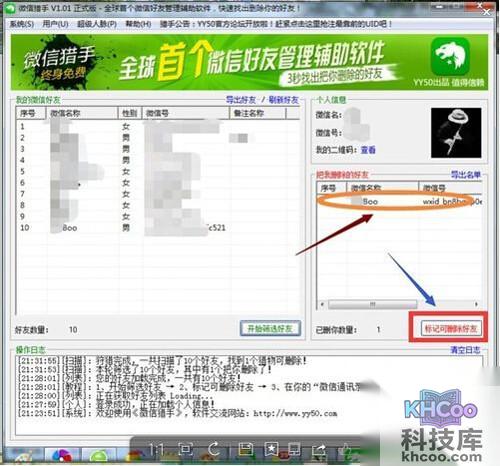Select the 8oo entry in deleted-me list
This screenshot has height=466, width=500.
[399, 201]
